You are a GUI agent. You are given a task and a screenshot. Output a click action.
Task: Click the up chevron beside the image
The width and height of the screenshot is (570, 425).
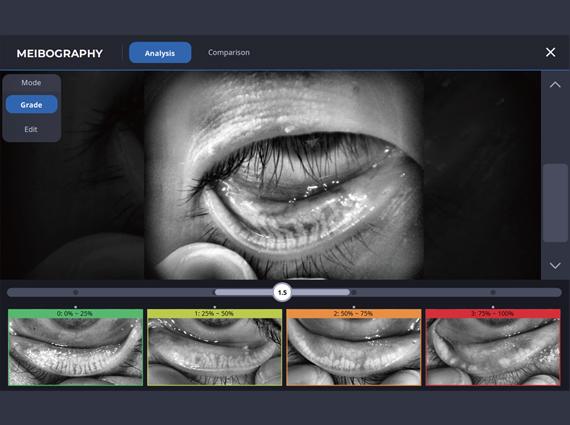pyautogui.click(x=555, y=85)
